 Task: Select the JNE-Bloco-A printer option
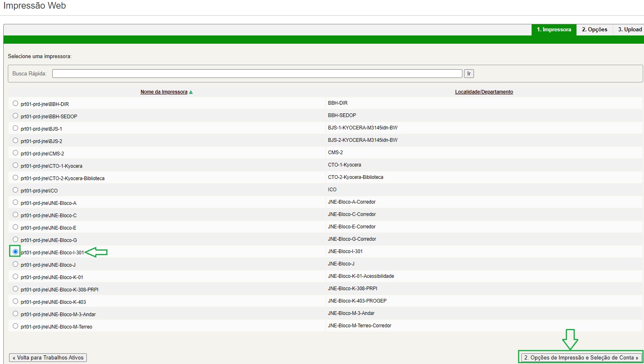point(15,202)
